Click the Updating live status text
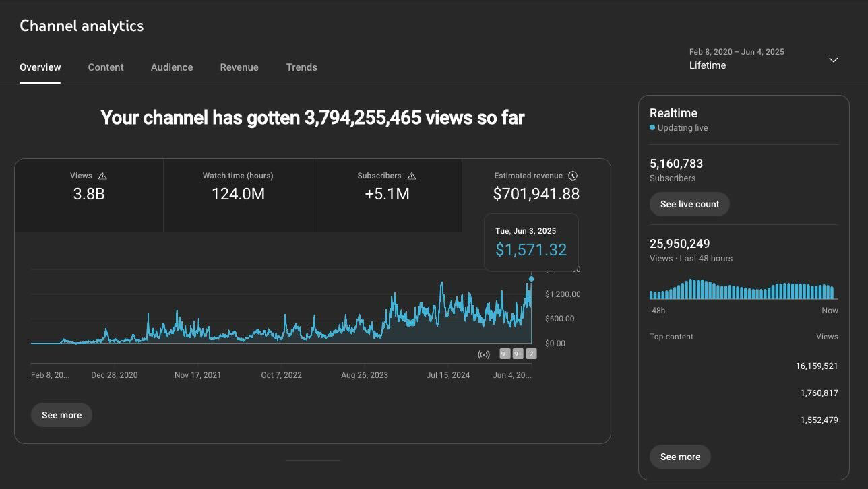Viewport: 868px width, 489px height. coord(683,128)
